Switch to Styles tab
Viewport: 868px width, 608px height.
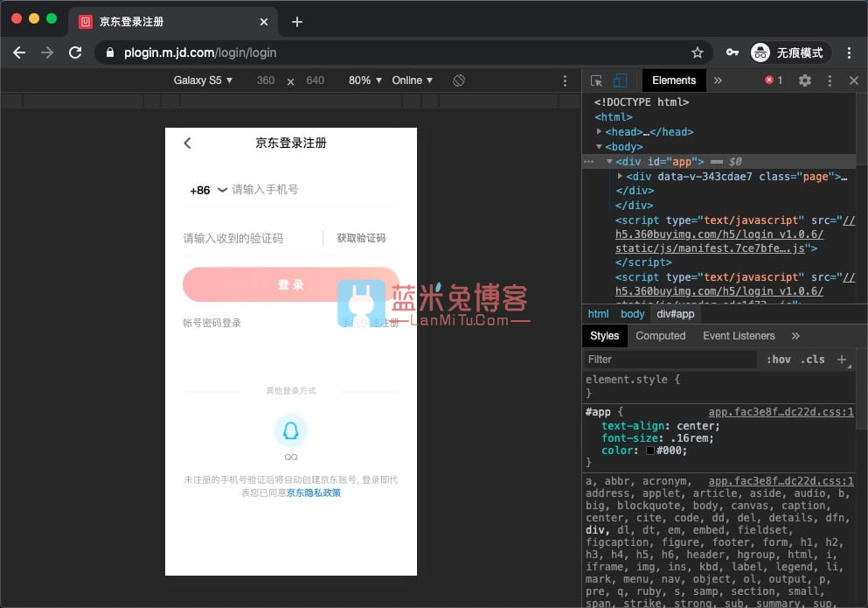coord(605,336)
